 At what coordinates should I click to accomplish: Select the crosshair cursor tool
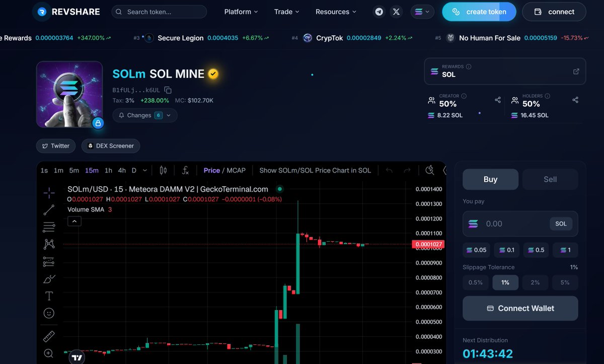click(49, 193)
